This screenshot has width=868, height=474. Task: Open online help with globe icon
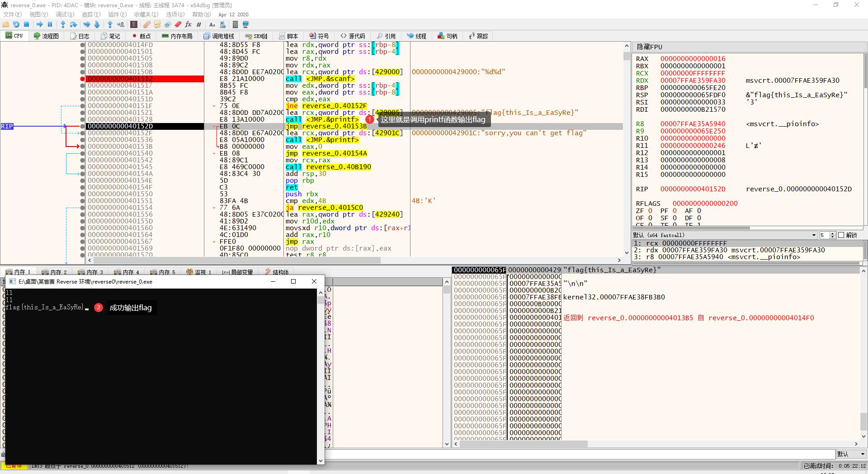(x=246, y=24)
